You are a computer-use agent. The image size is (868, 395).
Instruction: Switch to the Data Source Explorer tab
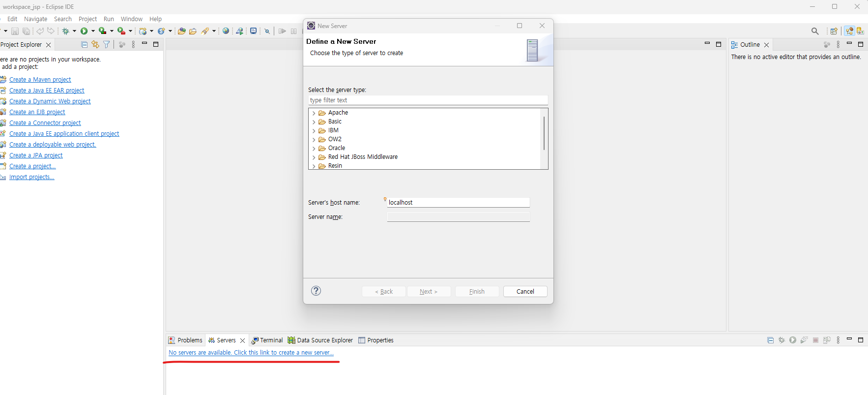(x=320, y=340)
